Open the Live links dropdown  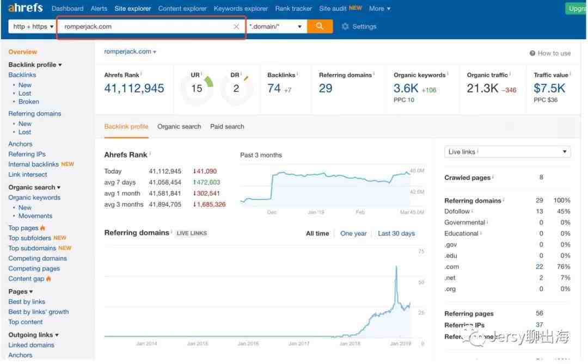coord(507,152)
